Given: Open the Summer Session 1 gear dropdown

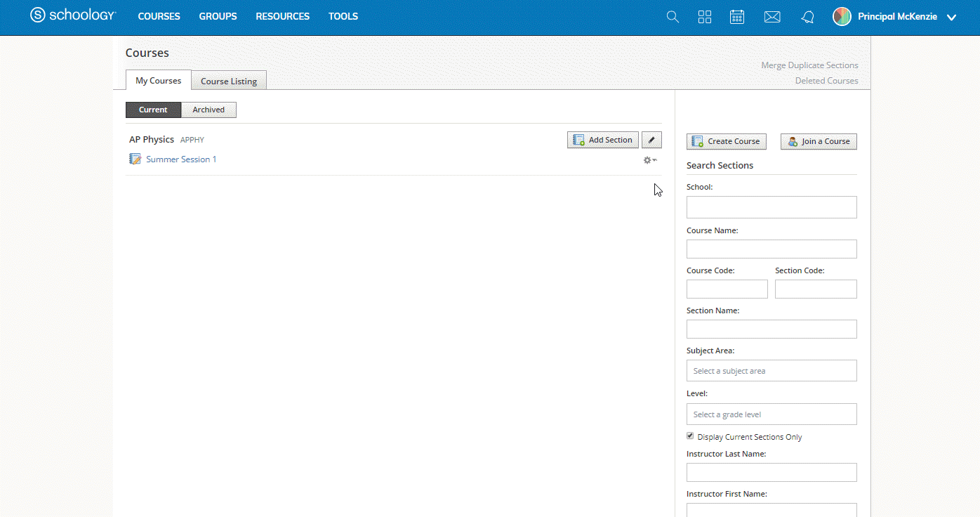Looking at the screenshot, I should [x=649, y=159].
